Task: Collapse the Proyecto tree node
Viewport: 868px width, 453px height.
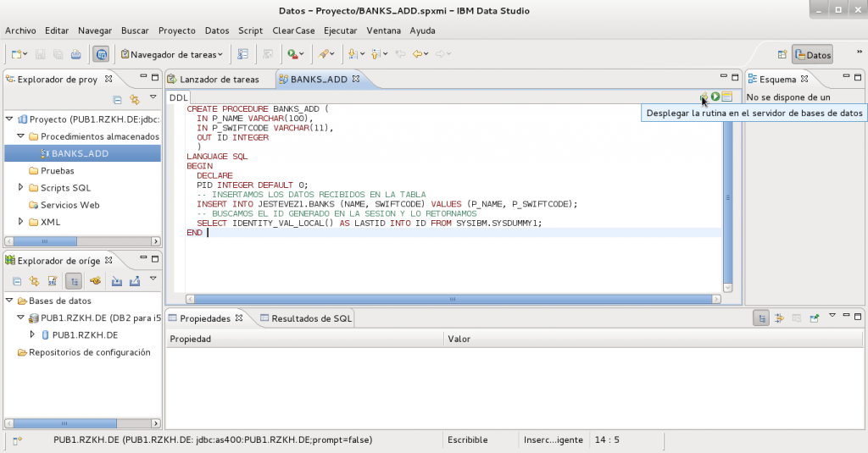Action: coord(9,119)
